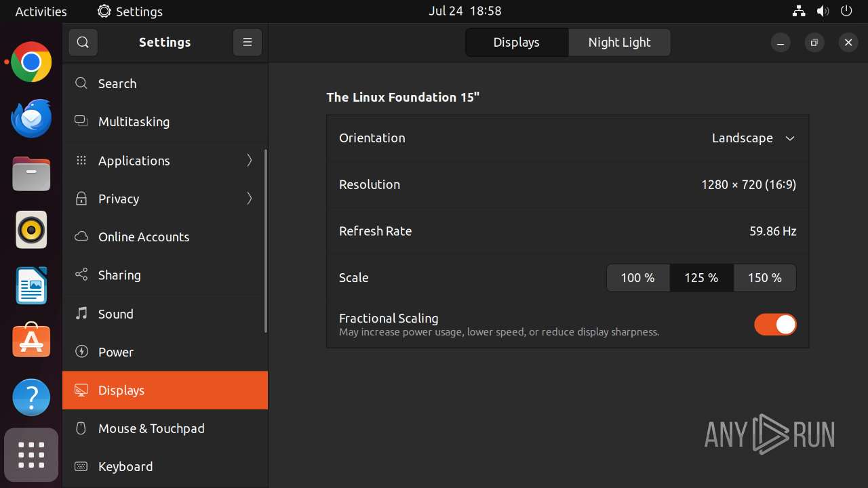Disable the Fractional Scaling switch
The image size is (868, 488).
point(775,325)
